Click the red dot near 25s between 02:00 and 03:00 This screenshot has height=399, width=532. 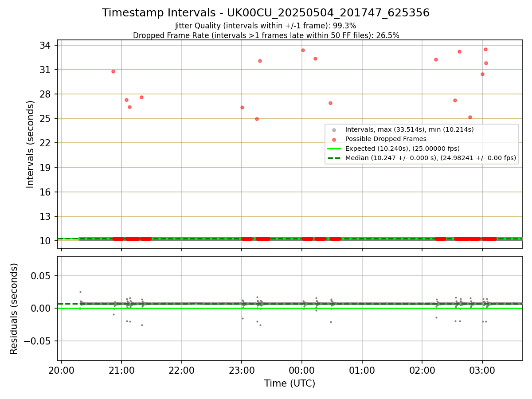[x=470, y=117]
